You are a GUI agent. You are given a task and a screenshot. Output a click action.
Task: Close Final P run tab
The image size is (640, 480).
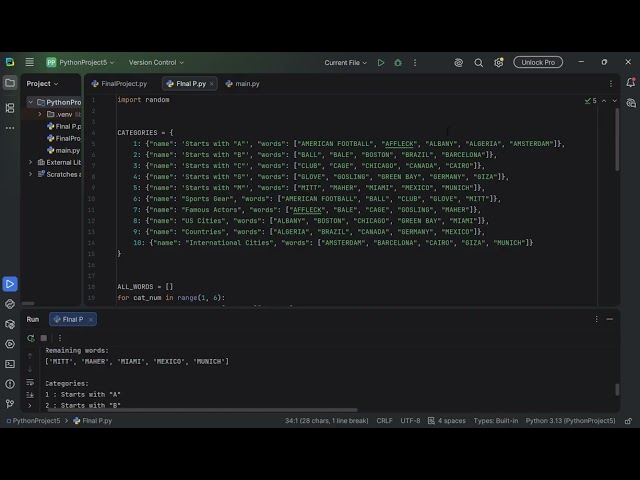91,319
